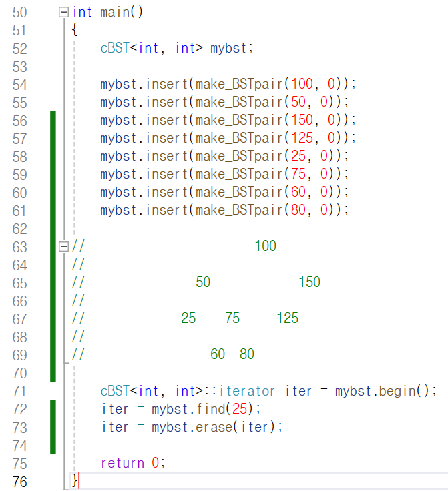Click the comment node 50 in tree diagram
448x491 pixels.
tap(203, 282)
